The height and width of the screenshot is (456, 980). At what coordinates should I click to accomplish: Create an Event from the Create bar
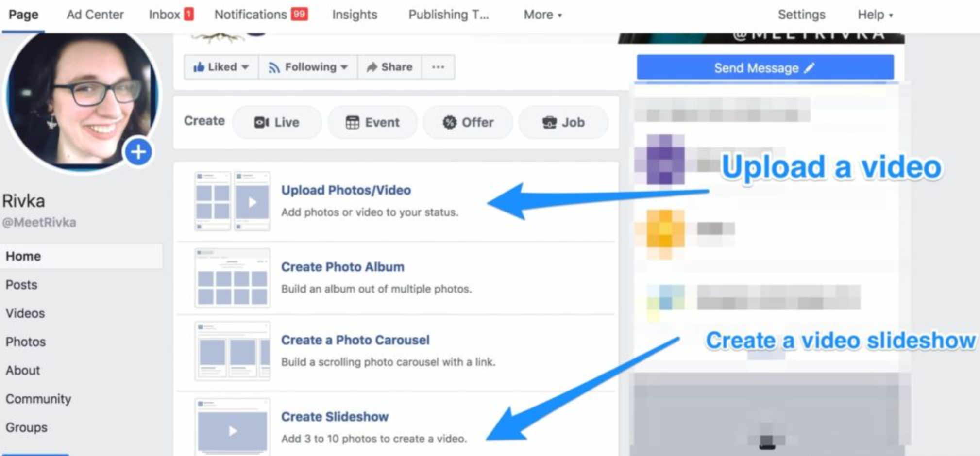click(x=372, y=122)
